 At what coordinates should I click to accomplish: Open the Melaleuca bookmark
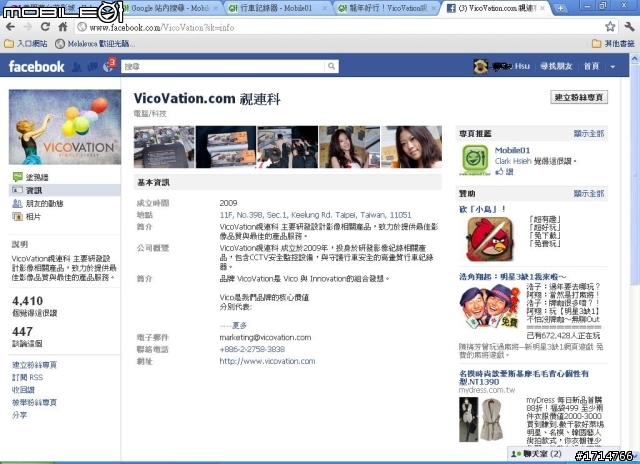(x=93, y=43)
